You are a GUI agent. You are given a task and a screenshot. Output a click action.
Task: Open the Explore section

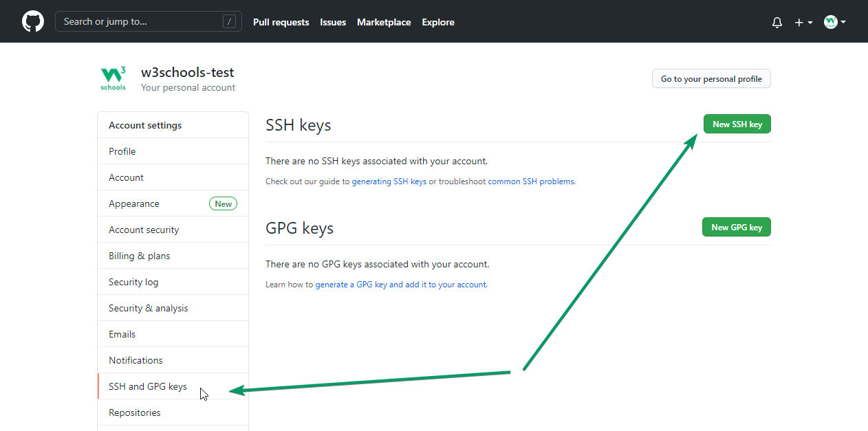coord(438,22)
